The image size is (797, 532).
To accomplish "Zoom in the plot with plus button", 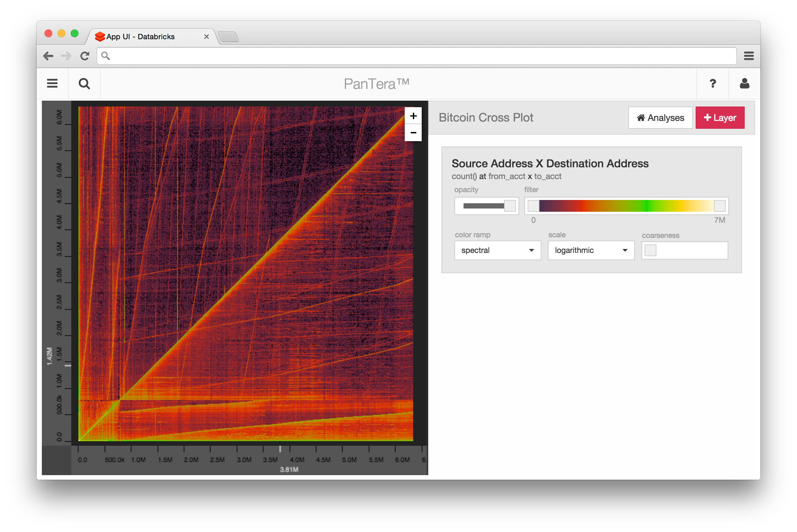I will [x=413, y=116].
